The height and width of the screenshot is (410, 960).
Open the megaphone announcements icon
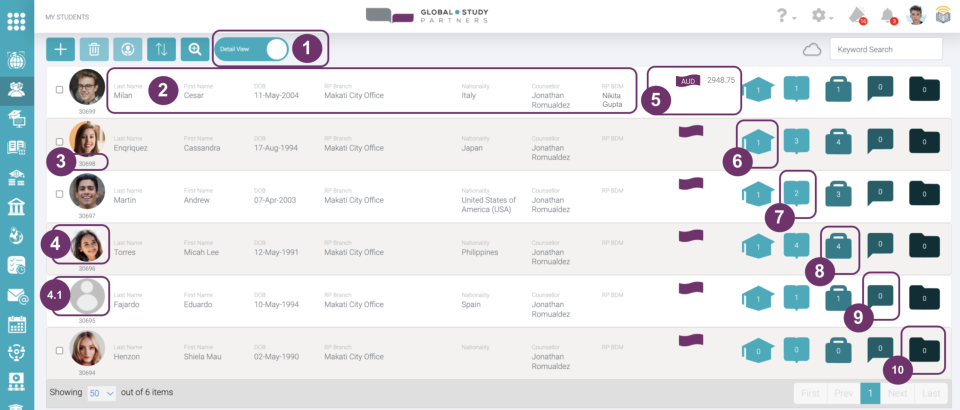tap(856, 15)
